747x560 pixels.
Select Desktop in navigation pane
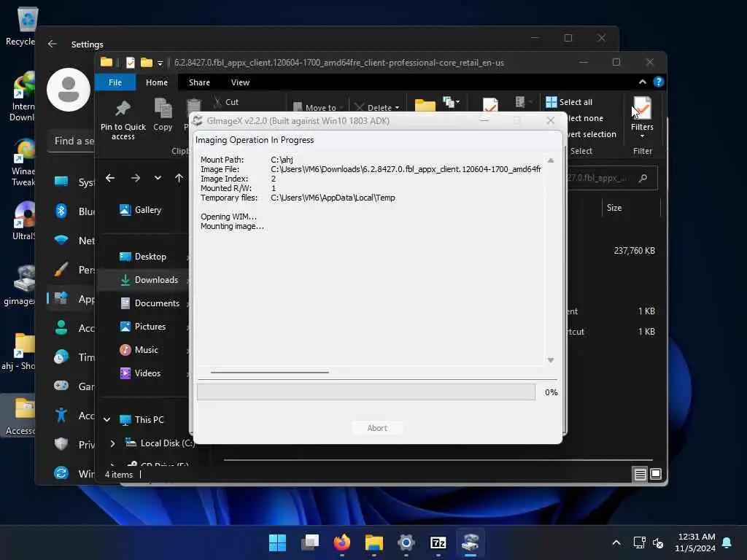pyautogui.click(x=144, y=257)
